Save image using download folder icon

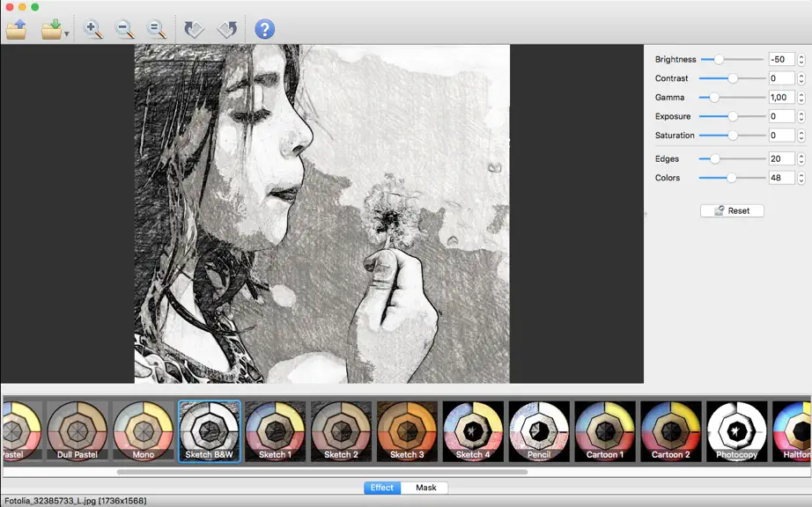point(51,30)
